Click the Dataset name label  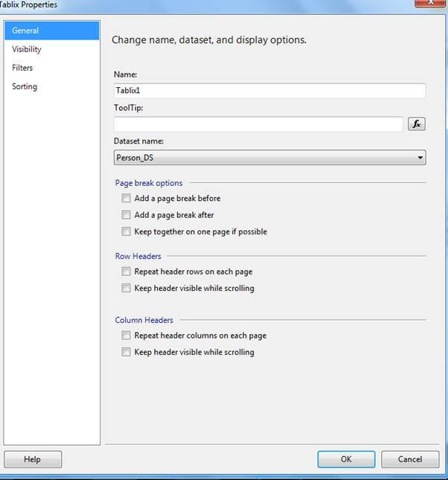click(138, 141)
